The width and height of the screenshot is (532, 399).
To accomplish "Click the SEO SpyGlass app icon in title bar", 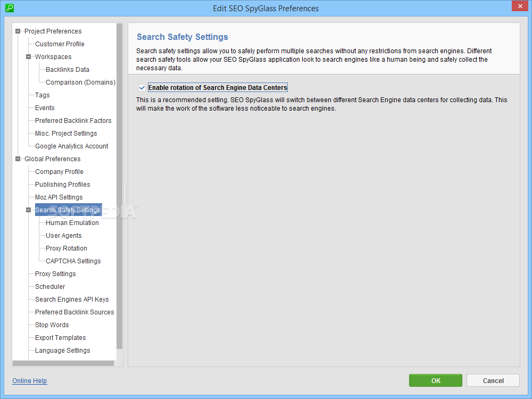I will coord(10,8).
